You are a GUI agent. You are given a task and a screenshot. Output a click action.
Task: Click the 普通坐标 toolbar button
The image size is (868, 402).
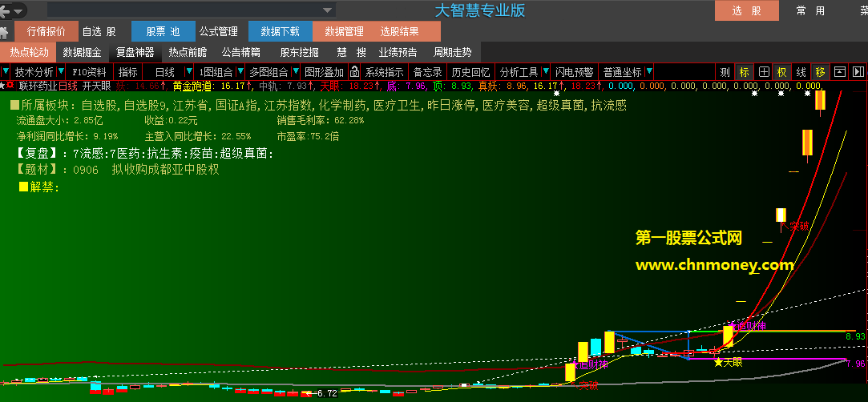click(x=622, y=72)
